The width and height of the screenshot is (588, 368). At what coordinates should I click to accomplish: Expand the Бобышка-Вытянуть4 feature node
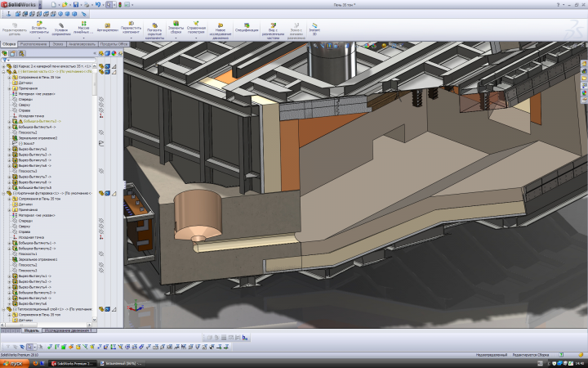tap(8, 127)
